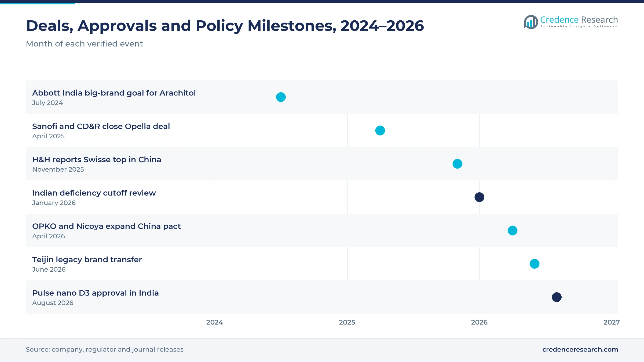
Task: Select the August 2026 Pulse nano D3 marker
Action: pyautogui.click(x=557, y=297)
